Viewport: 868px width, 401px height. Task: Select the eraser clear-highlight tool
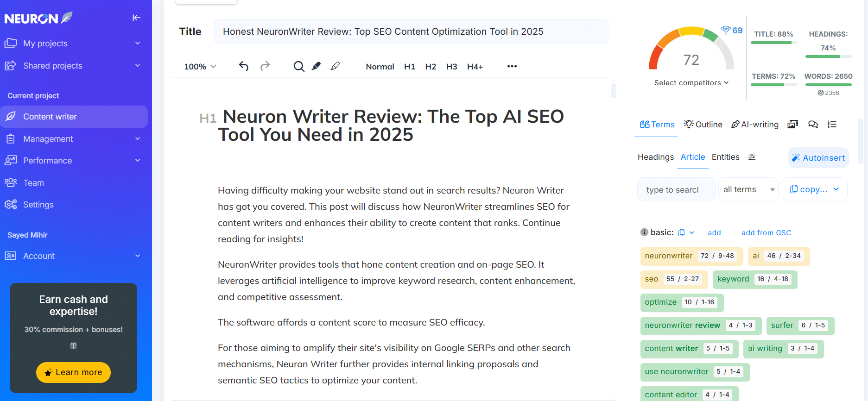pyautogui.click(x=335, y=66)
